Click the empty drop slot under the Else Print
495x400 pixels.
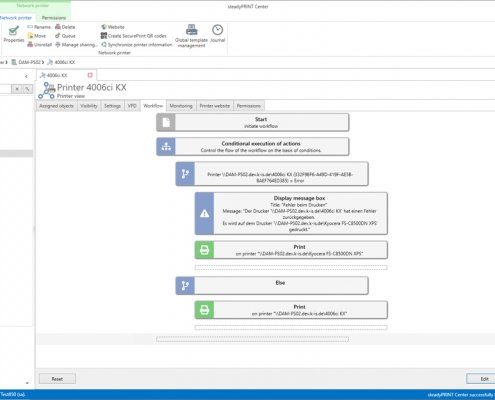tap(291, 328)
